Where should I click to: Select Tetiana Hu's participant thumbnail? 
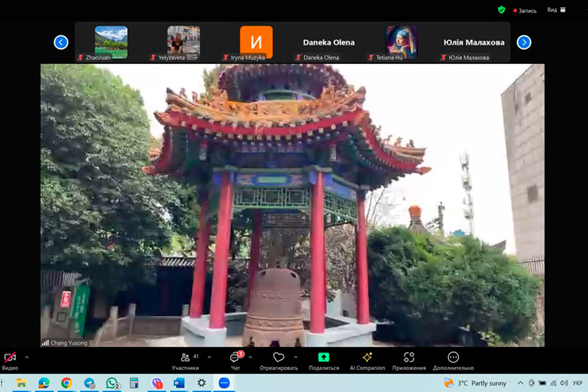[x=401, y=42]
